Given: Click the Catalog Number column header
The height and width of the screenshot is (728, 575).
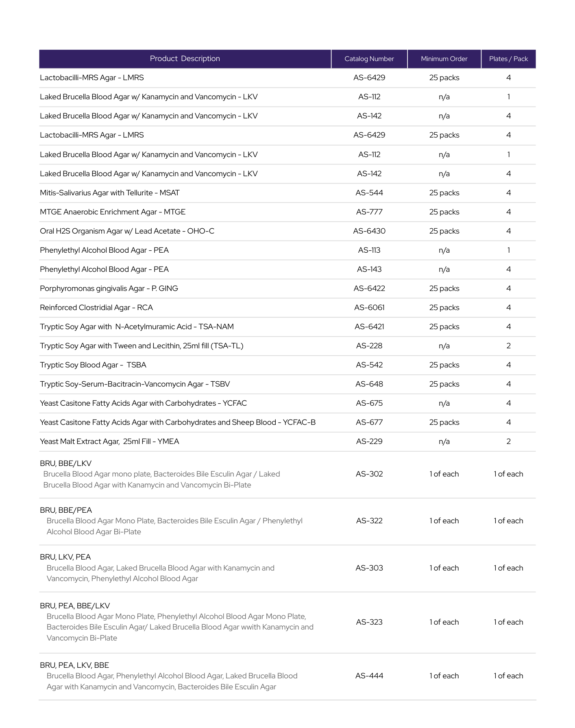Looking at the screenshot, I should pos(369,59).
